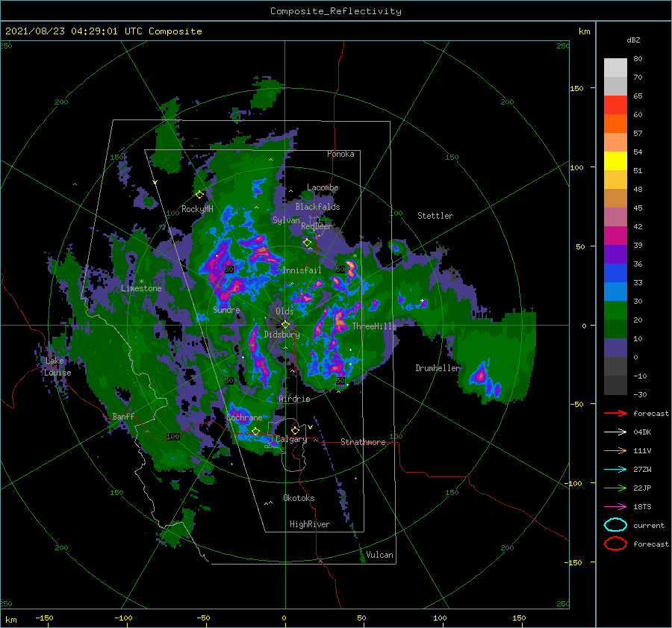Click the yellow diamond marker above Calgary
This screenshot has height=628, width=672.
tap(295, 430)
